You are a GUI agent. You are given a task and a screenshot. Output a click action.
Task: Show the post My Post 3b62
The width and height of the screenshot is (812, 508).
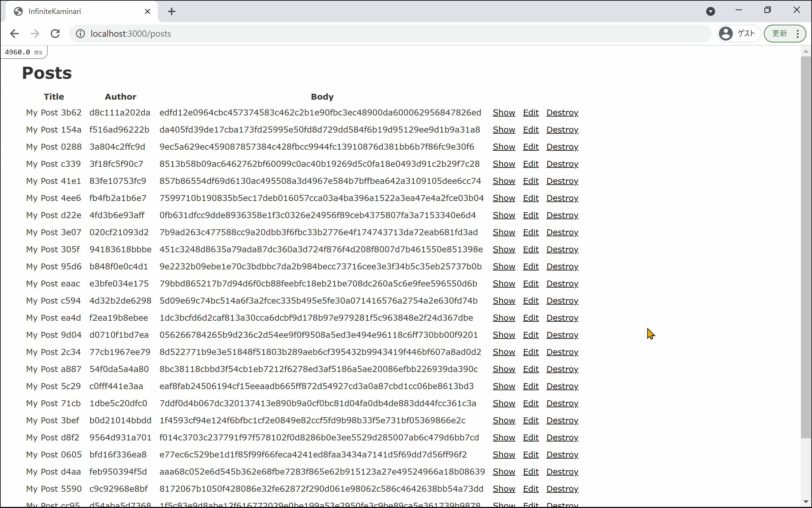504,113
